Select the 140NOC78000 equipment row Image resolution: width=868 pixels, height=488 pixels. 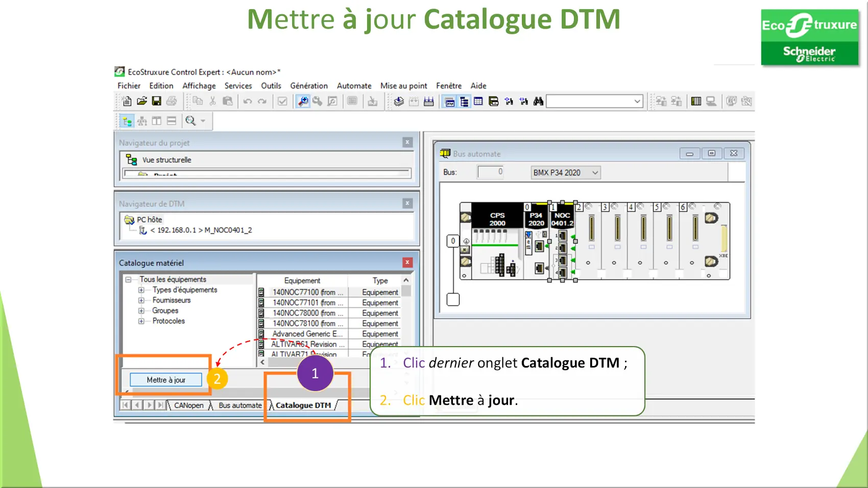[x=329, y=313]
